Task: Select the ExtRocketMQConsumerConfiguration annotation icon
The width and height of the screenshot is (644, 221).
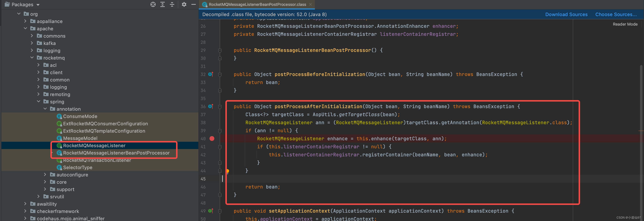Action: tap(59, 123)
